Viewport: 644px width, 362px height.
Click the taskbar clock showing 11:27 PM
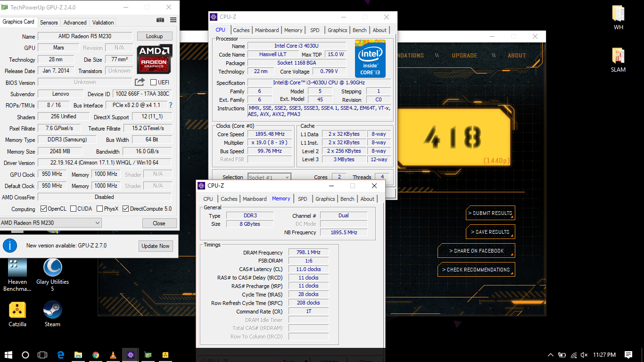[604, 355]
